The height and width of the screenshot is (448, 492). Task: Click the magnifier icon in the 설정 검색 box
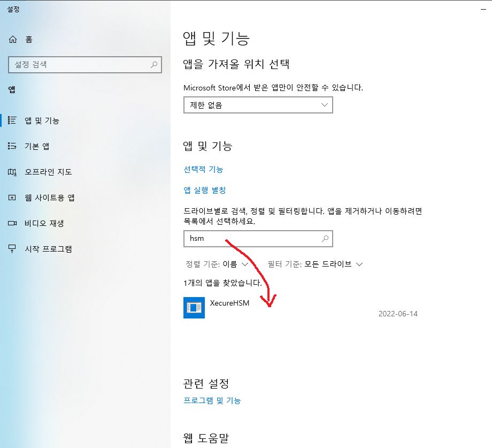coord(154,65)
